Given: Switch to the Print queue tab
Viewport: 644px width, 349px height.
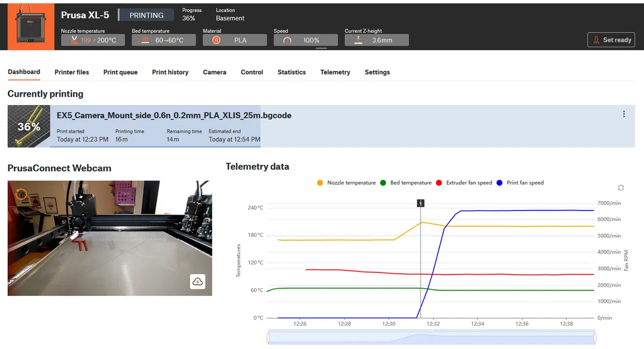Looking at the screenshot, I should [x=120, y=72].
